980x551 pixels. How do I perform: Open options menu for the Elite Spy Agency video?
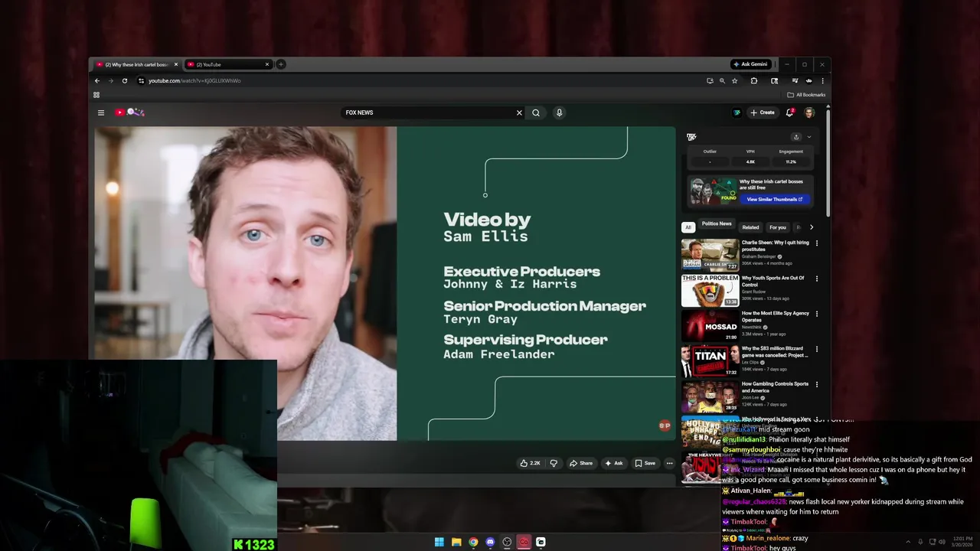click(x=816, y=314)
